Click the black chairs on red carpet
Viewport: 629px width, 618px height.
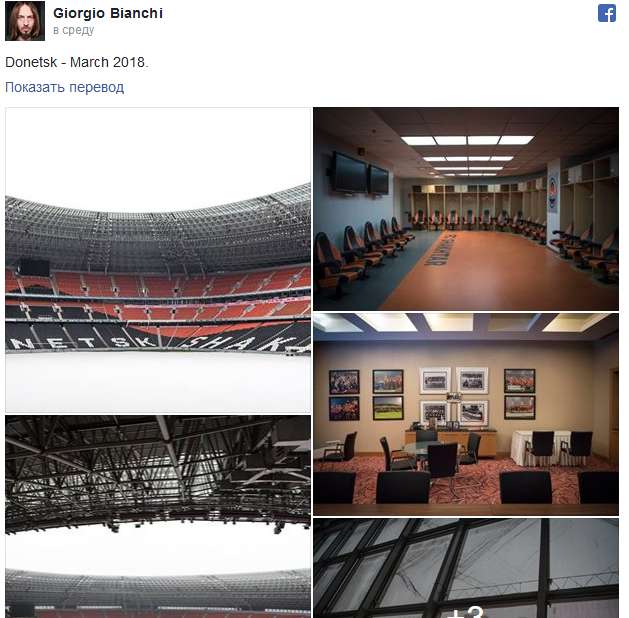tap(465, 467)
